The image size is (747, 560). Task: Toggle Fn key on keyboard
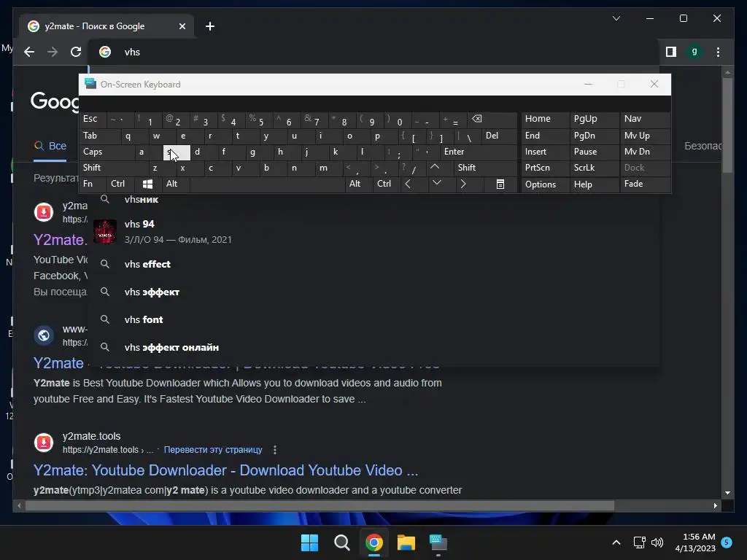[x=93, y=184]
